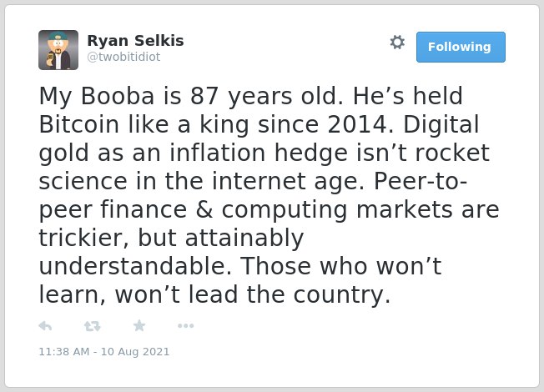Click the date 10 Aug 2021
The height and width of the screenshot is (392, 544).
point(135,351)
